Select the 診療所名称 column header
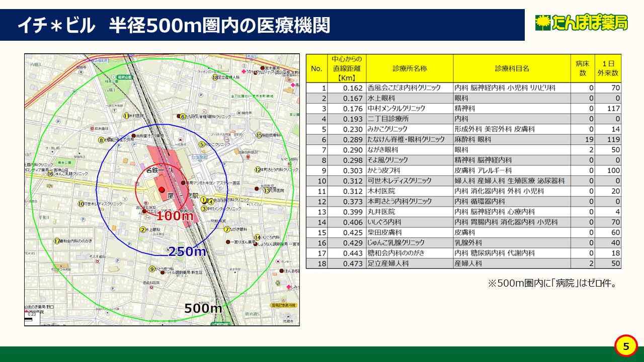644x362 pixels. 410,68
